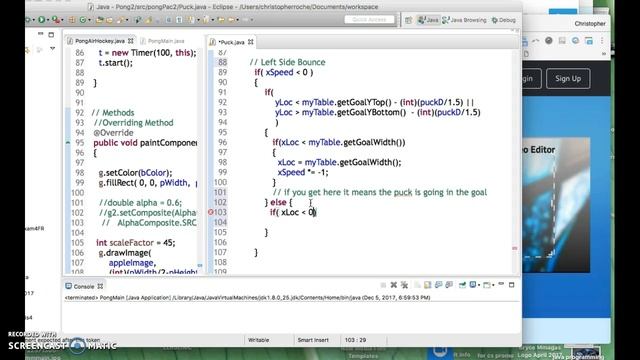This screenshot has width=640, height=360.
Task: Click the Open Perspective icon
Action: (x=409, y=20)
